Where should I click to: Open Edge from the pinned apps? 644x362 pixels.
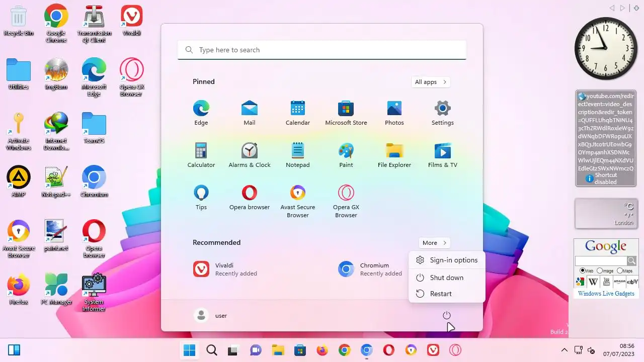coord(201,113)
